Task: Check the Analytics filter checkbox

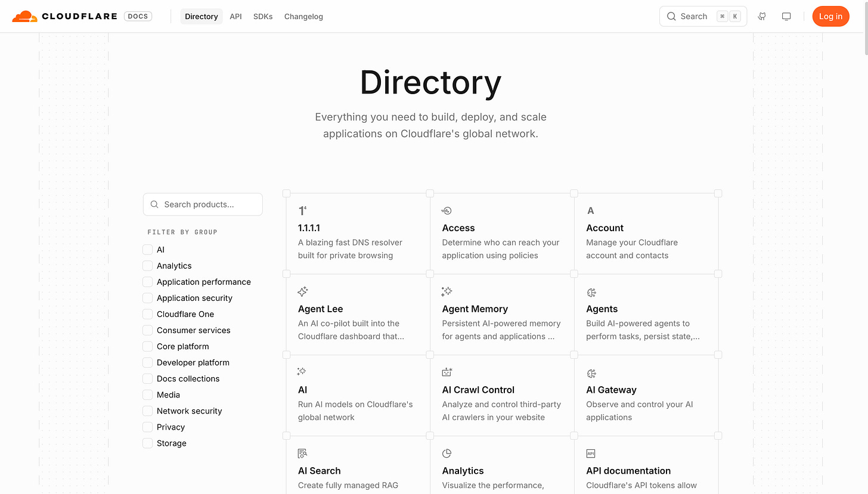Action: tap(148, 266)
